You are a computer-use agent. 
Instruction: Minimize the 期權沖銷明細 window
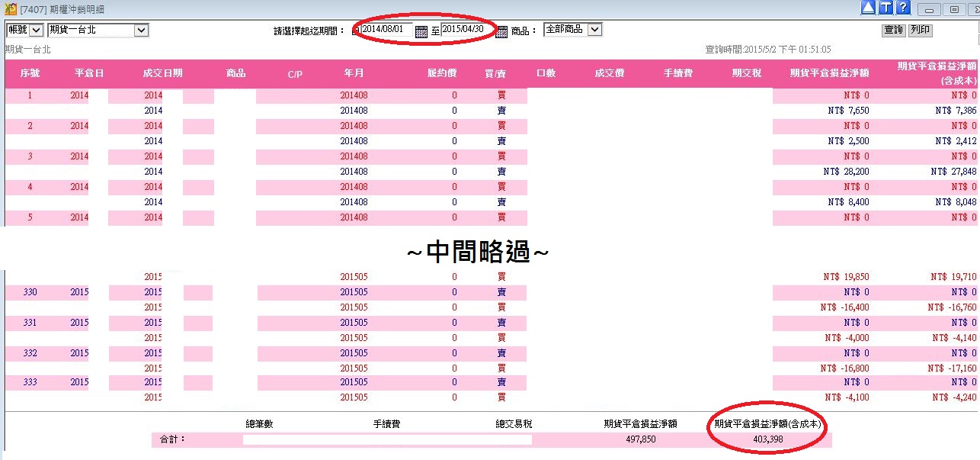(x=929, y=9)
